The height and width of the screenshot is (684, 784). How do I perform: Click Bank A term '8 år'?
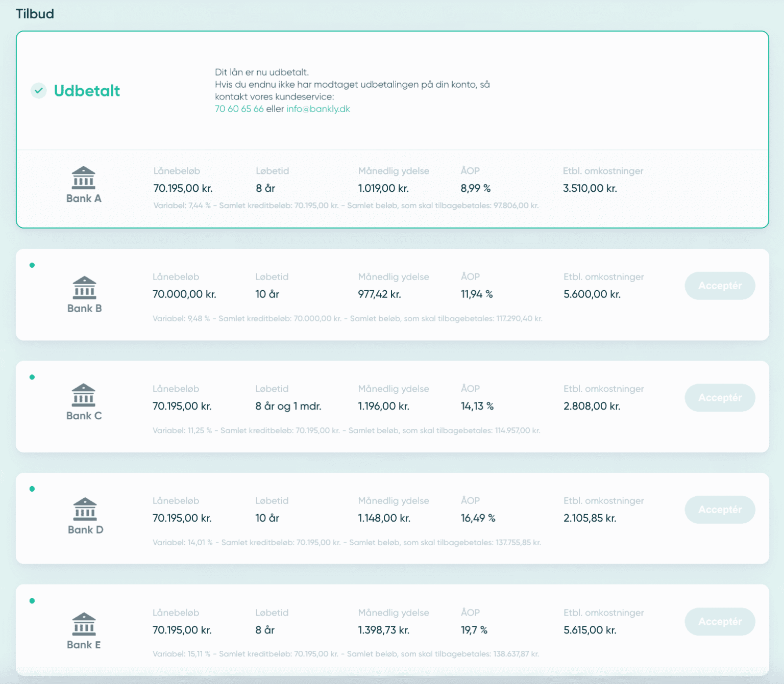click(265, 188)
